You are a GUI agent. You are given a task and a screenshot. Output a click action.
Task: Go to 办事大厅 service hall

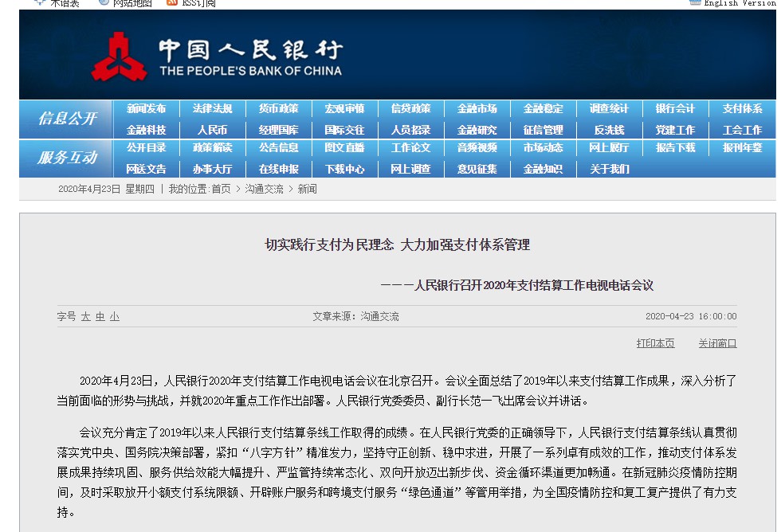pos(212,169)
